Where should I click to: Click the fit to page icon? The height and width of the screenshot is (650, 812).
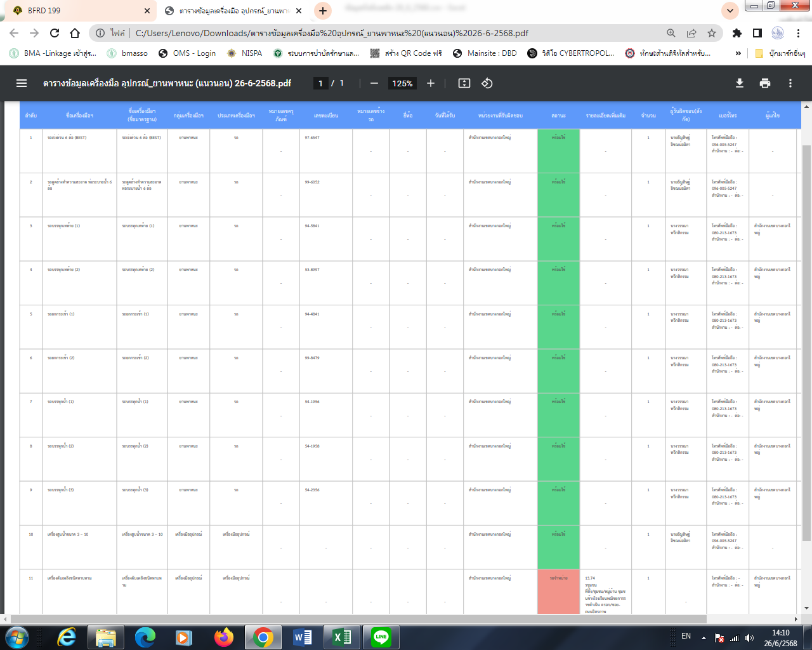pyautogui.click(x=464, y=83)
